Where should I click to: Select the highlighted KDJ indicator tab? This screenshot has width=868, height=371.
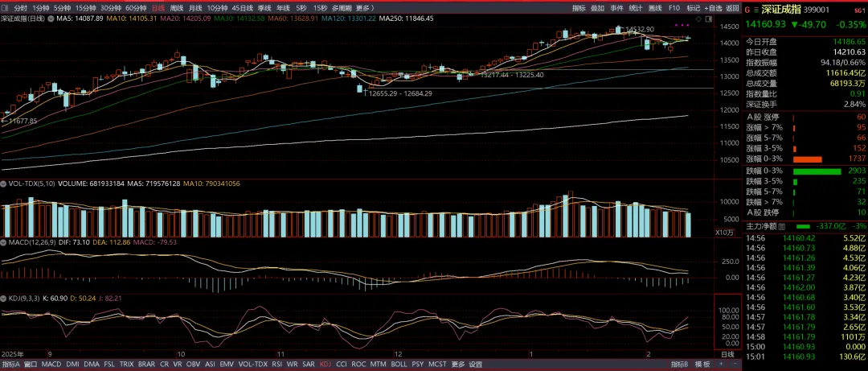[325, 365]
